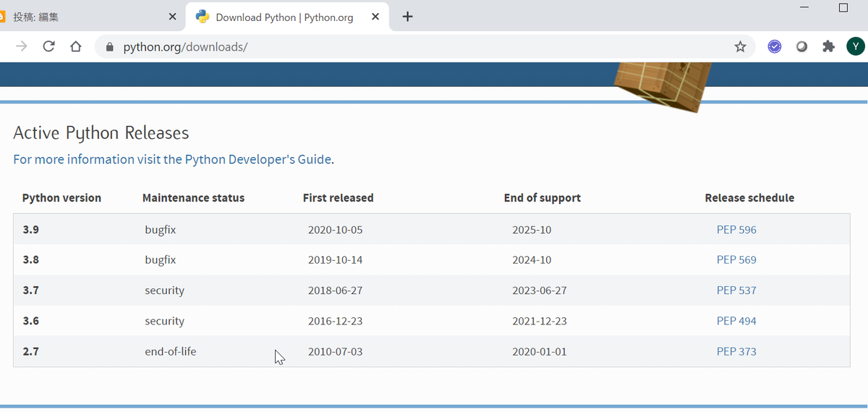Maximize the Chrome window
The height and width of the screenshot is (412, 868).
tap(843, 8)
